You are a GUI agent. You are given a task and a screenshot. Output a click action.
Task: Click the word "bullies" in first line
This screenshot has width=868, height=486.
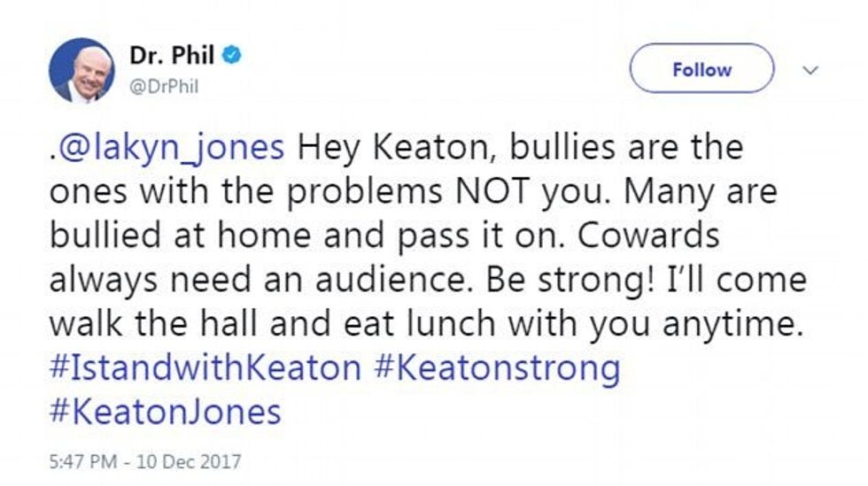554,147
